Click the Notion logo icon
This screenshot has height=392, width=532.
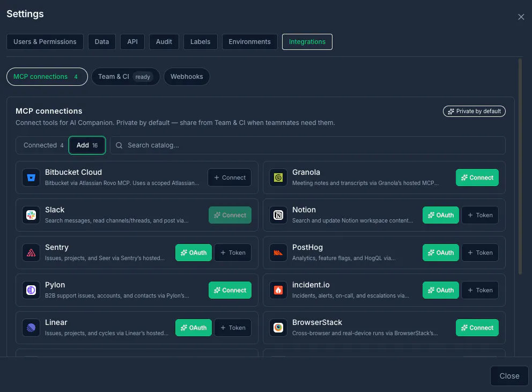tap(278, 215)
